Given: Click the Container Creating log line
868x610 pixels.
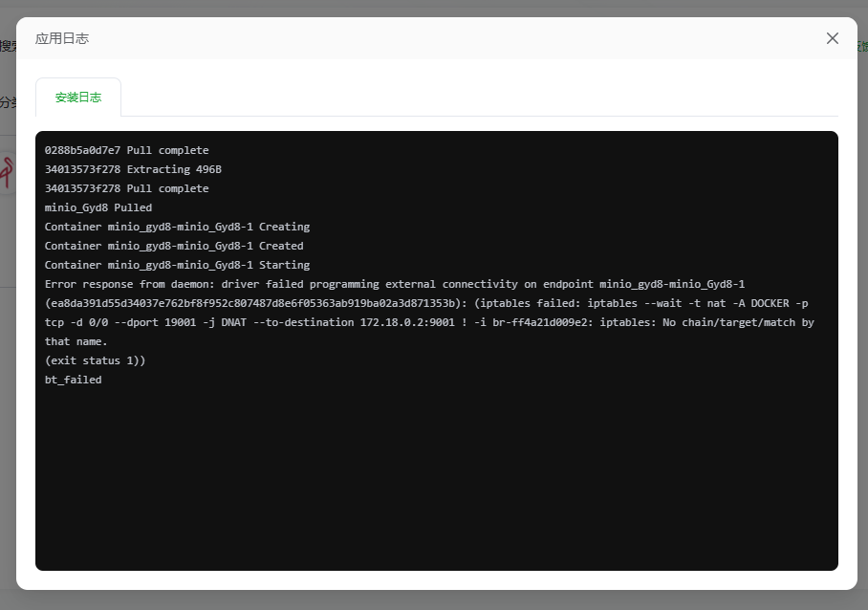Looking at the screenshot, I should (x=176, y=226).
